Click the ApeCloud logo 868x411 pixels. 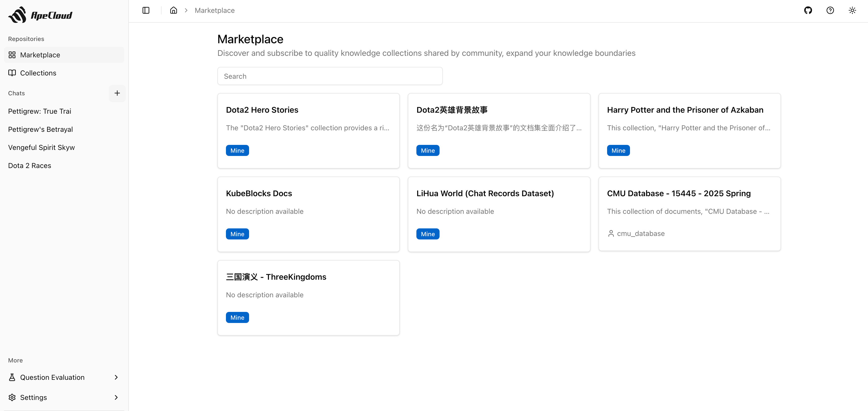[40, 15]
